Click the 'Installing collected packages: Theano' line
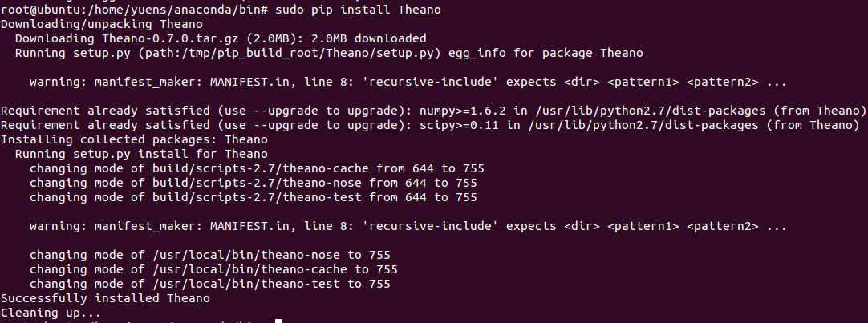 coord(135,139)
